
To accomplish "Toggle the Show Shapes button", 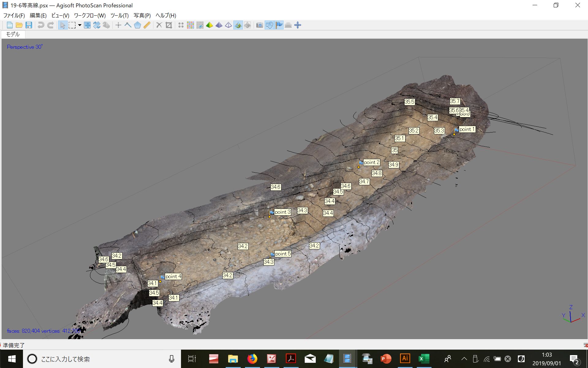I will point(269,25).
